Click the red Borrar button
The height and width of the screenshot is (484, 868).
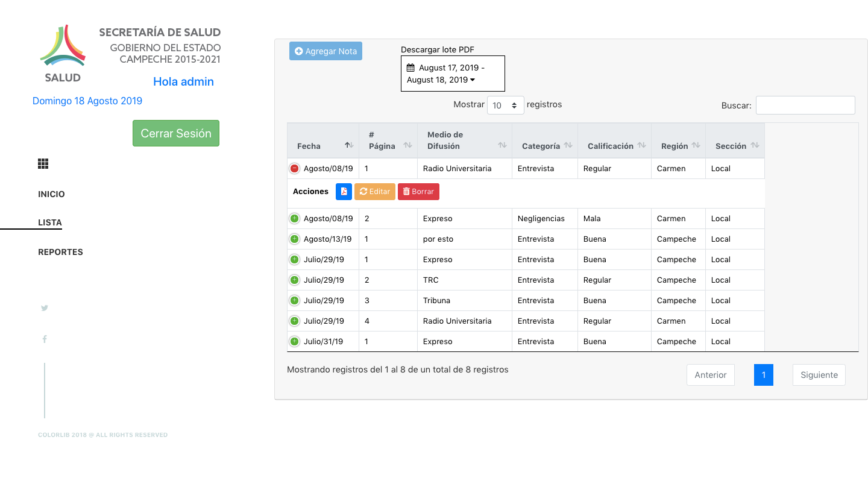pos(418,192)
